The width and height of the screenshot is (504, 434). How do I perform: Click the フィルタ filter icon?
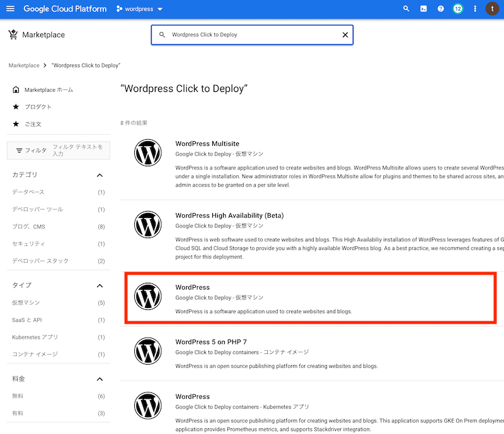pyautogui.click(x=20, y=151)
